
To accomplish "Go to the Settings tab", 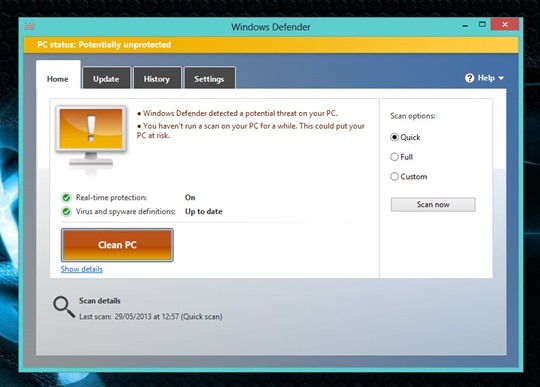I will [x=209, y=79].
